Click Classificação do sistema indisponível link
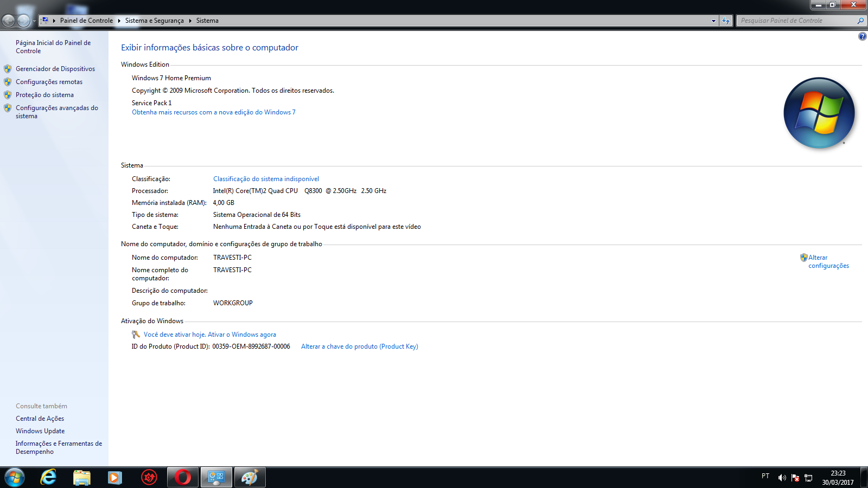 (266, 179)
